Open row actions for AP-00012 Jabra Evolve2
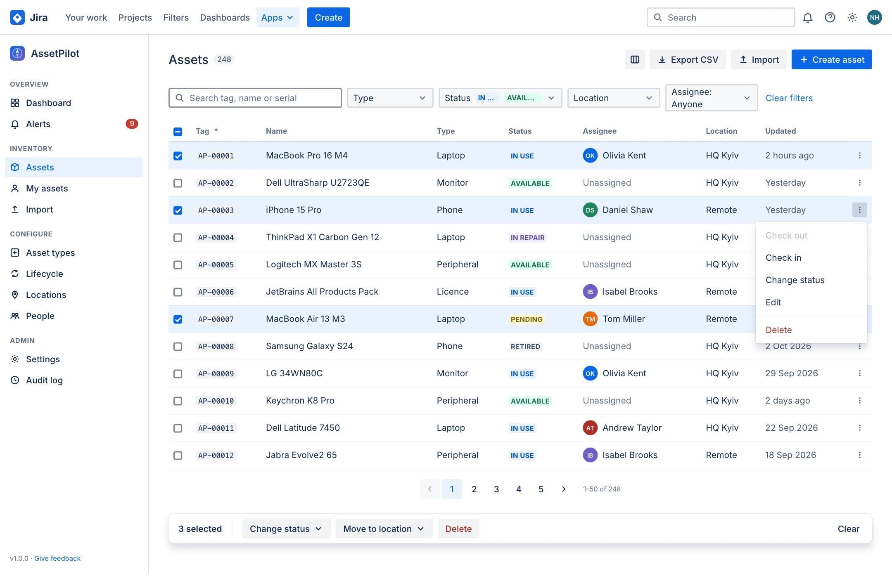 pos(859,455)
